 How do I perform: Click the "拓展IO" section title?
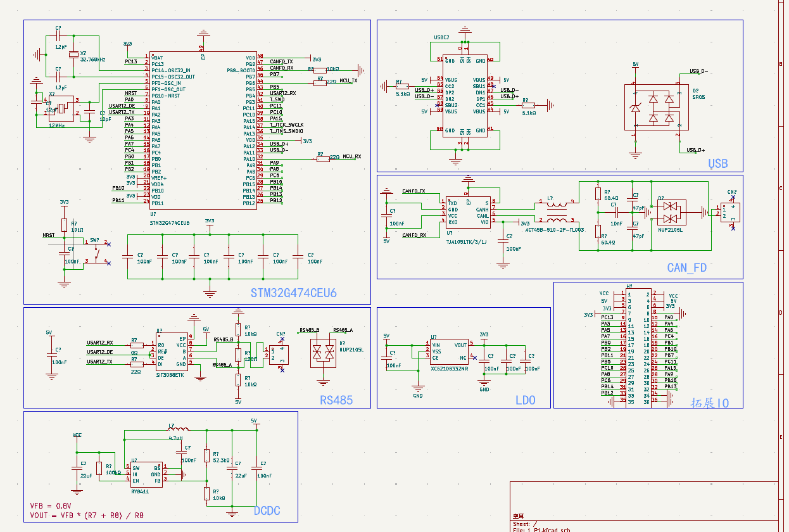710,403
